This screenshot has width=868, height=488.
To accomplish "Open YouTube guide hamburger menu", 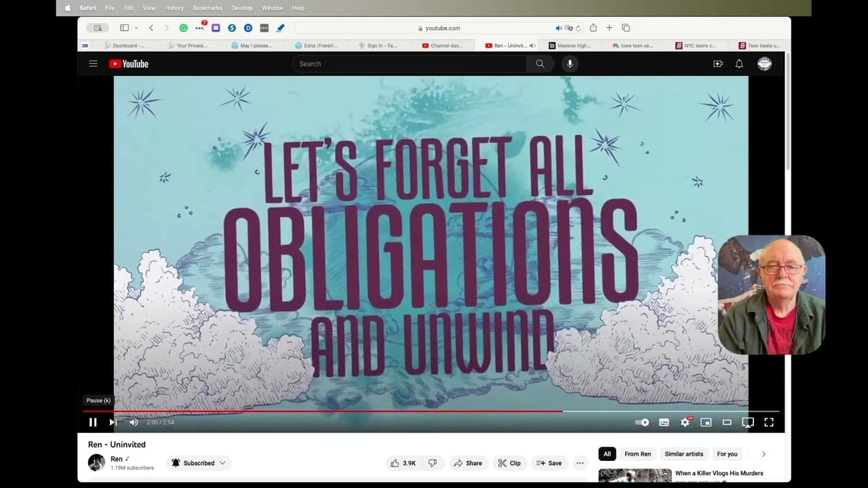I will (93, 64).
